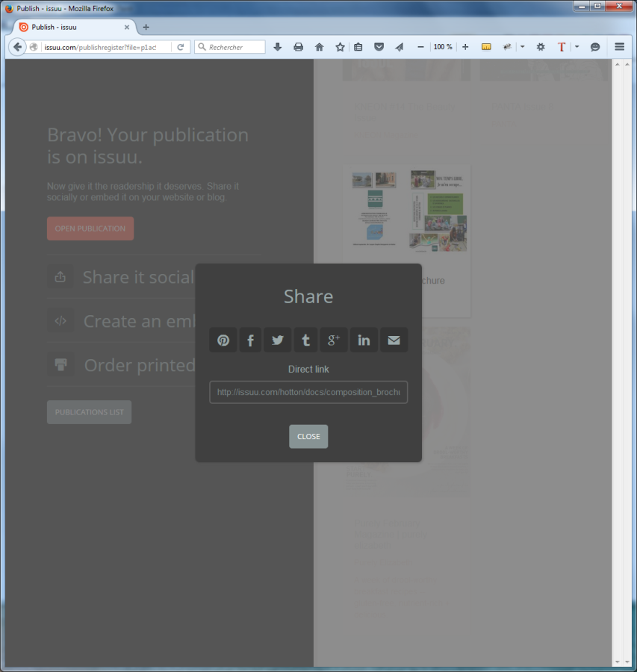Go back using Firefox back arrow
This screenshot has height=672, width=637.
coord(17,47)
